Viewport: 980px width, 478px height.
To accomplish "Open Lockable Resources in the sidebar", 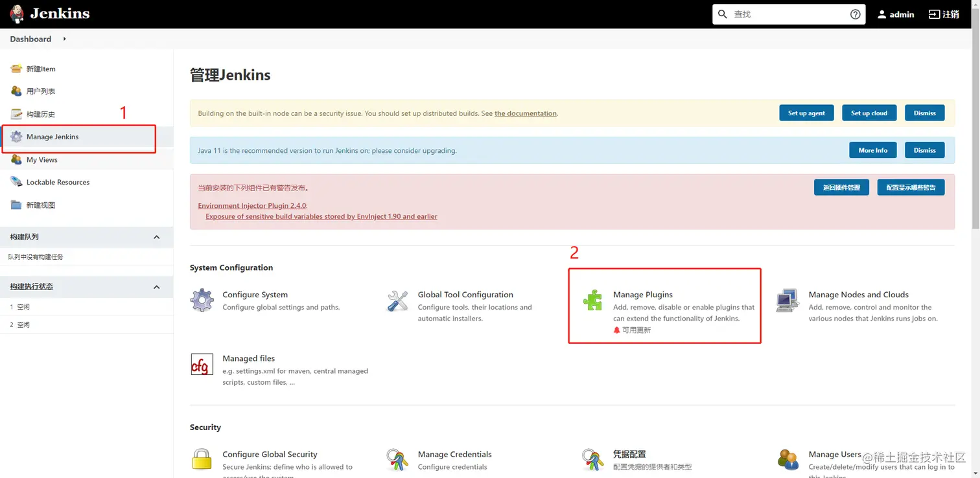I will 58,182.
